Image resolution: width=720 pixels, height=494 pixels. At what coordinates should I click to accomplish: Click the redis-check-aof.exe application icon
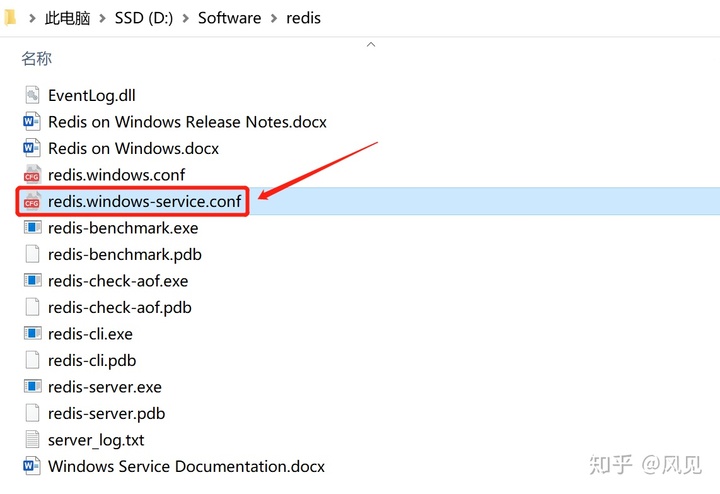pos(33,280)
